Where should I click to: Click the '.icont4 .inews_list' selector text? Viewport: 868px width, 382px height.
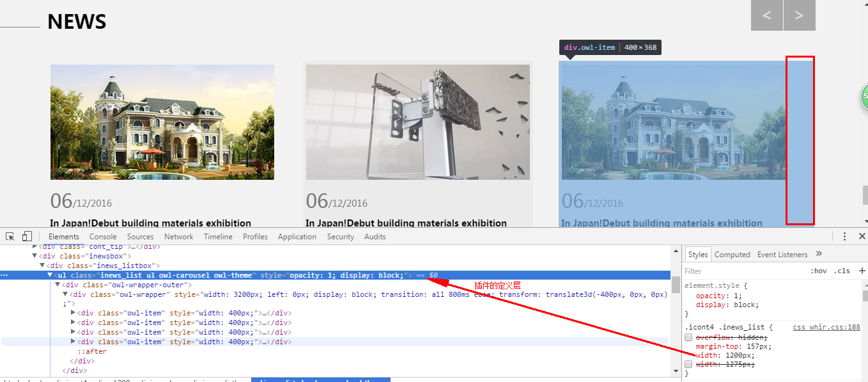pyautogui.click(x=725, y=327)
